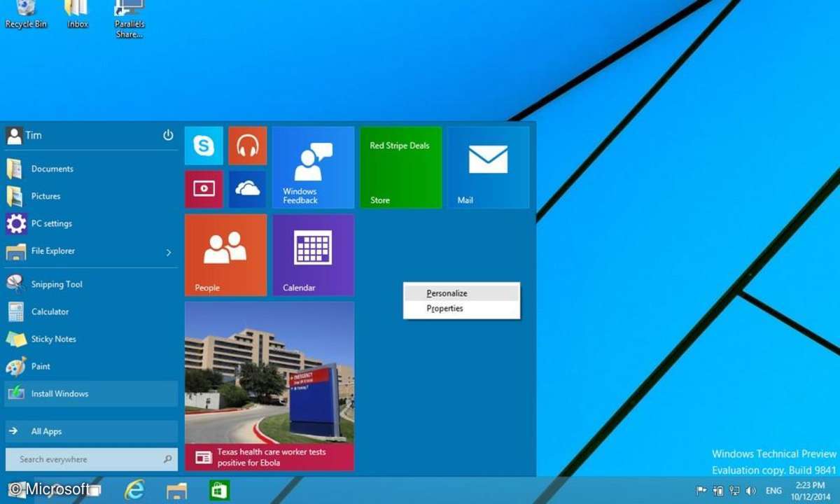
Task: Select the Inbox folder on desktop
Action: click(x=77, y=14)
